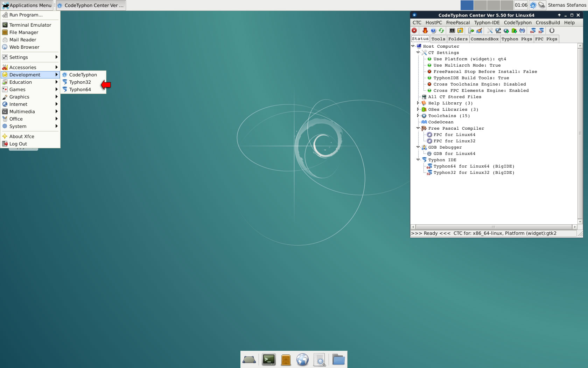Collapse the GDB Debugger node
Image resolution: width=588 pixels, height=368 pixels.
[418, 147]
